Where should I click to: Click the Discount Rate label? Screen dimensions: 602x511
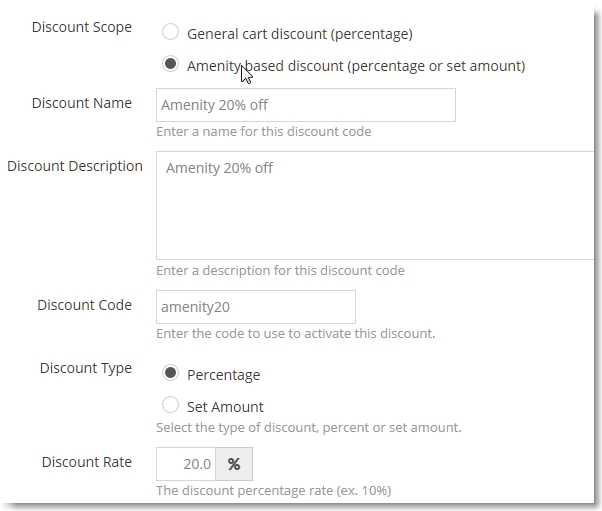[87, 462]
